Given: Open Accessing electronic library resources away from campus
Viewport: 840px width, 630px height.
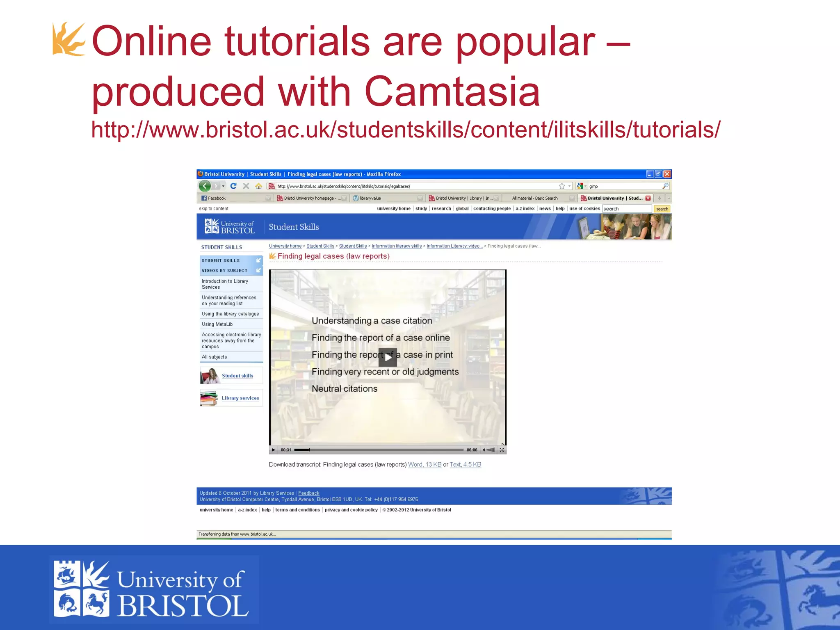Looking at the screenshot, I should click(x=231, y=340).
